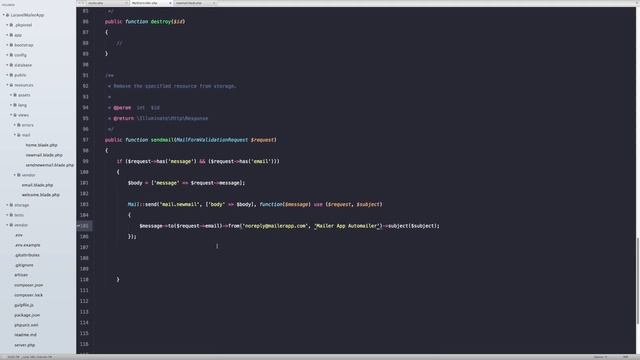
Task: Collapse the mail folder arrow
Action: 15,135
